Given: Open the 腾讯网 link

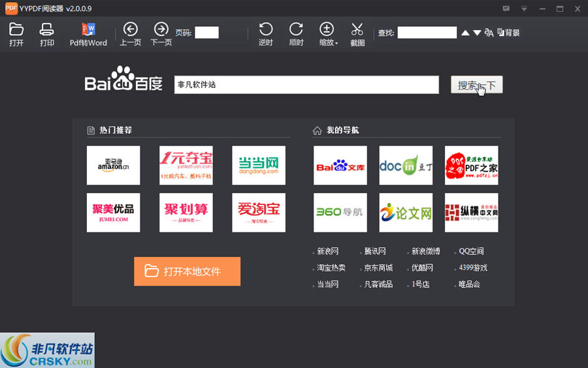Looking at the screenshot, I should tap(375, 251).
